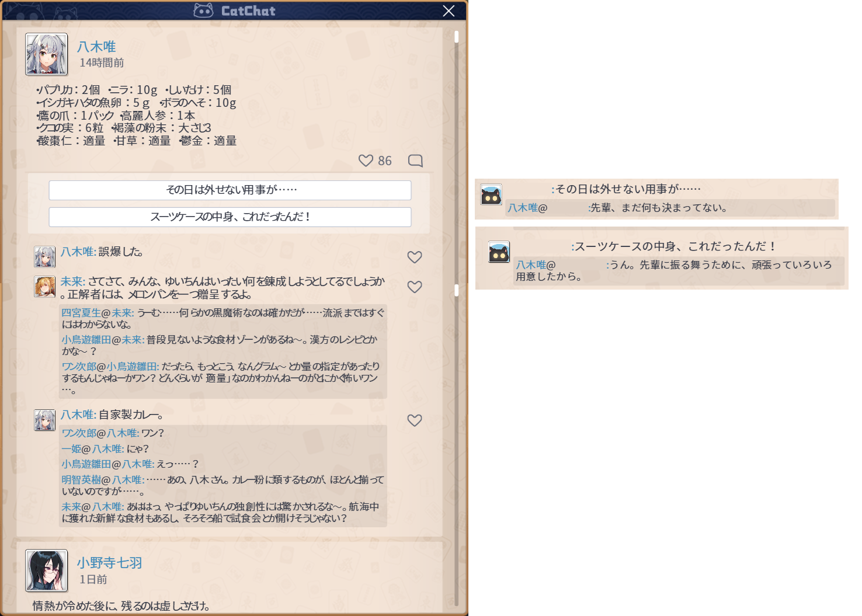Image resolution: width=862 pixels, height=616 pixels.
Task: Click 八木唯's avatar beside 自家製カレー comment
Action: tap(45, 420)
